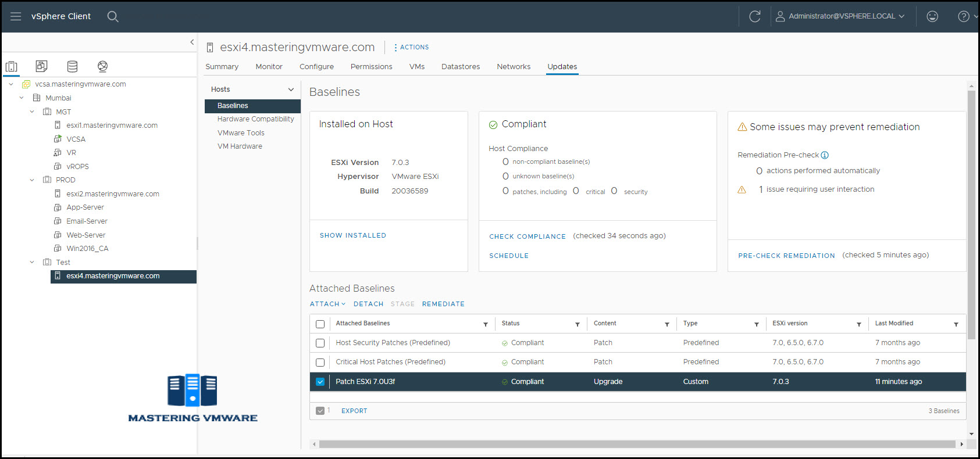Click the MGT cluster icon
980x459 pixels.
click(x=47, y=112)
